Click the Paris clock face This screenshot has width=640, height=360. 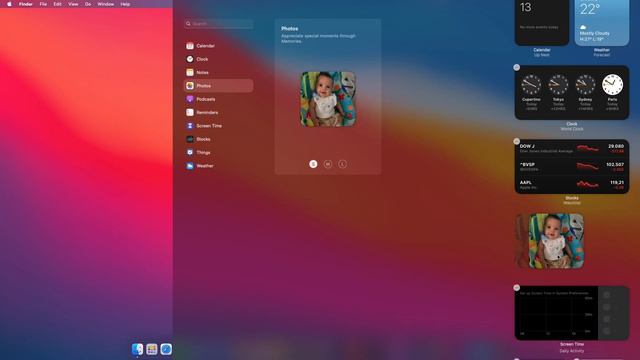point(612,85)
